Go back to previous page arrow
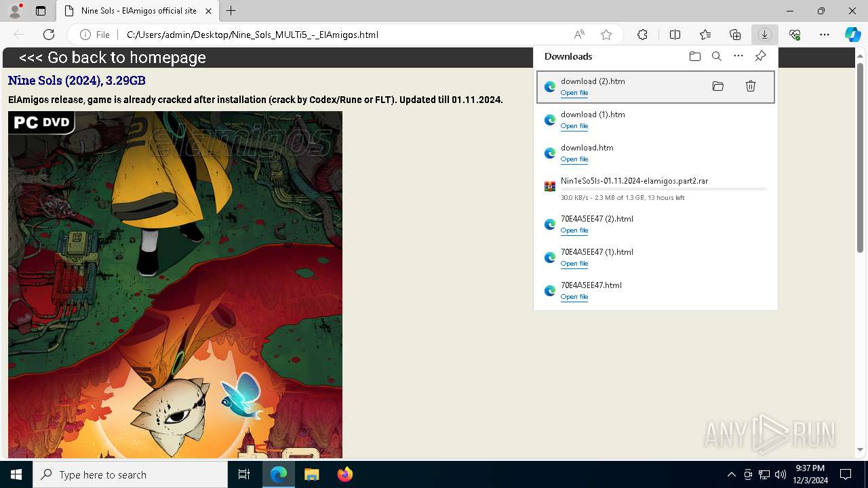This screenshot has width=868, height=488. (19, 35)
